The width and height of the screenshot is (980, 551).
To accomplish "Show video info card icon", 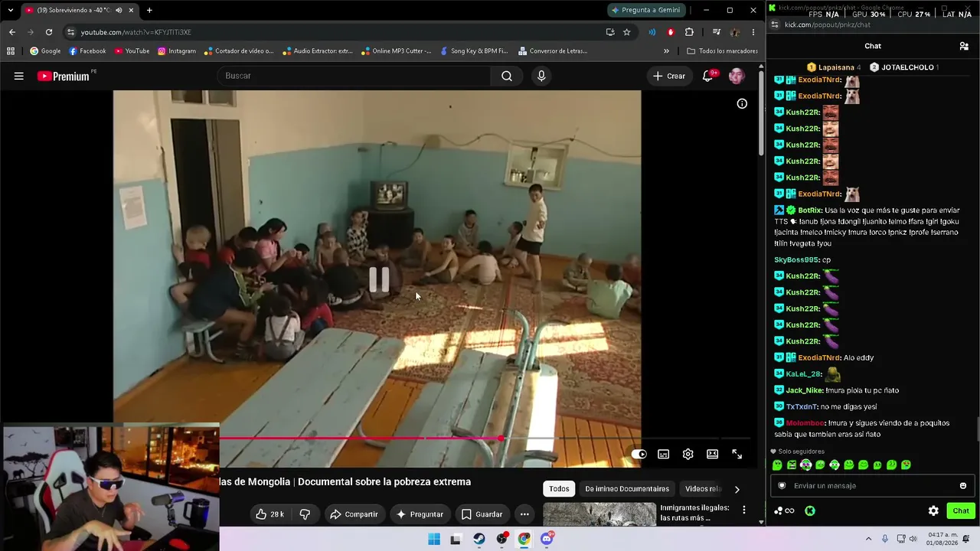I will tap(742, 103).
